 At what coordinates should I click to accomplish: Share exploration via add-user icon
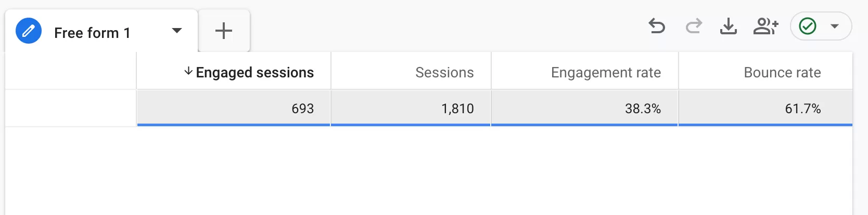[x=765, y=26]
